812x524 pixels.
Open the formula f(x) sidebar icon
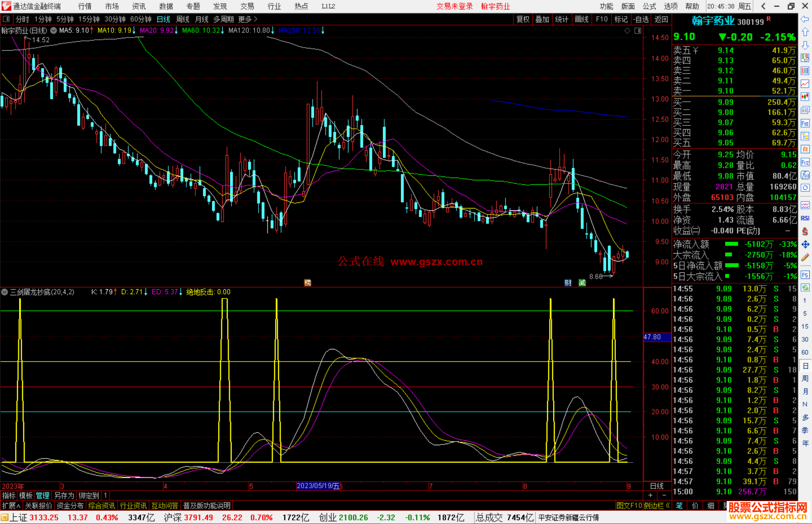[805, 175]
